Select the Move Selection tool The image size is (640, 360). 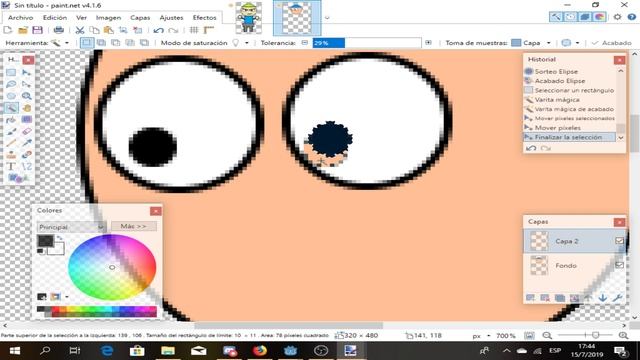point(26,84)
